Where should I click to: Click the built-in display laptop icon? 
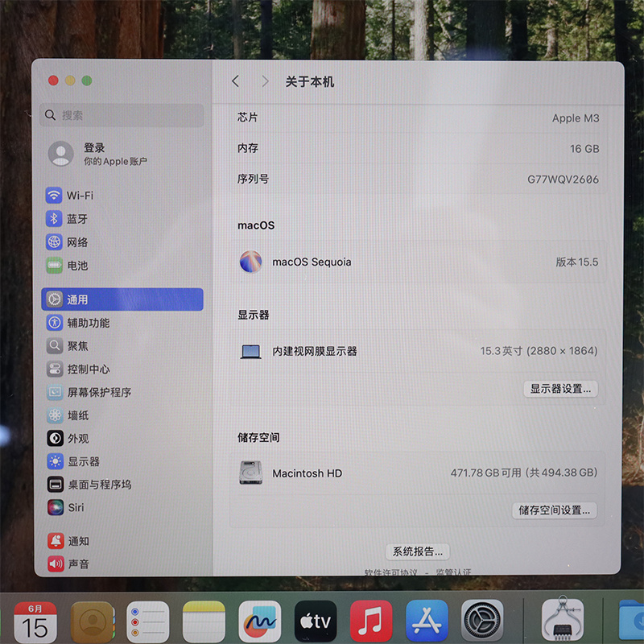(250, 352)
